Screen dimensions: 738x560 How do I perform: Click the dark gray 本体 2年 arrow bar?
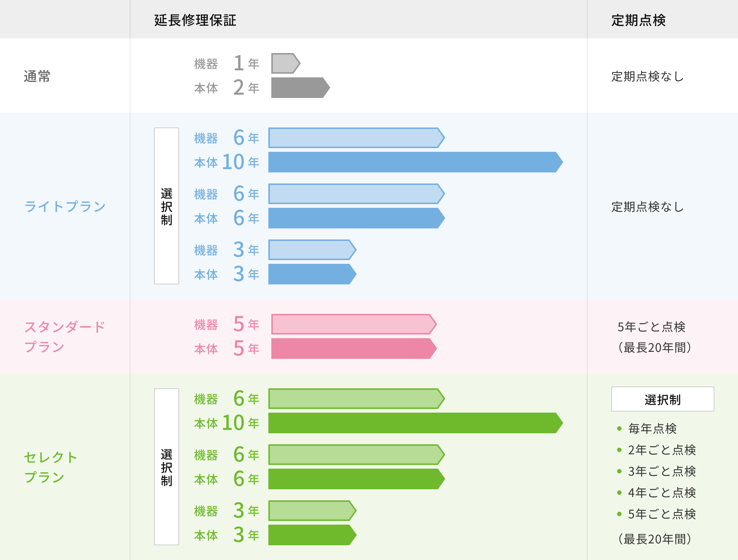300,88
